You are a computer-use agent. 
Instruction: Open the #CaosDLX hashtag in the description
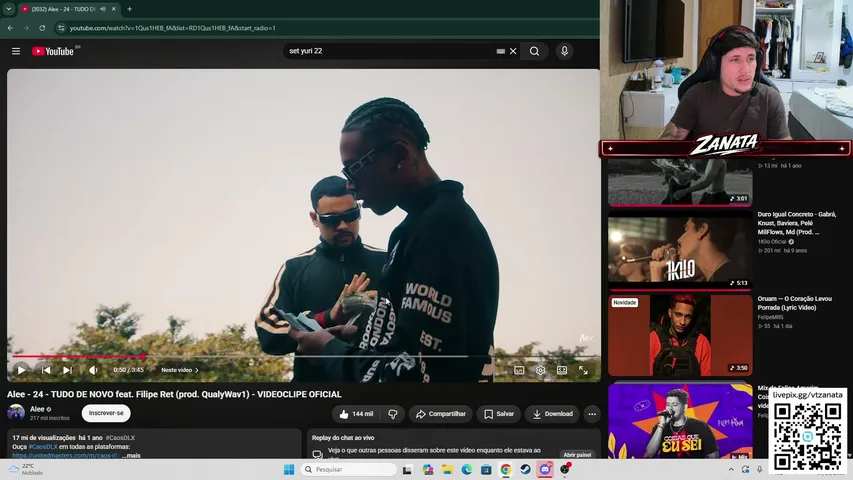43,447
